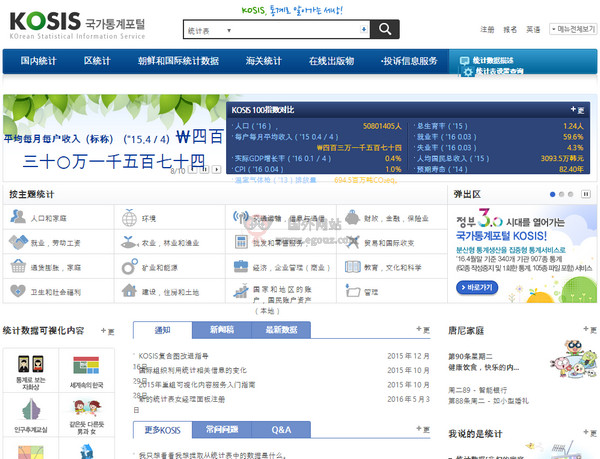Open the 海关统计 menu
600x459 pixels.
pos(264,61)
